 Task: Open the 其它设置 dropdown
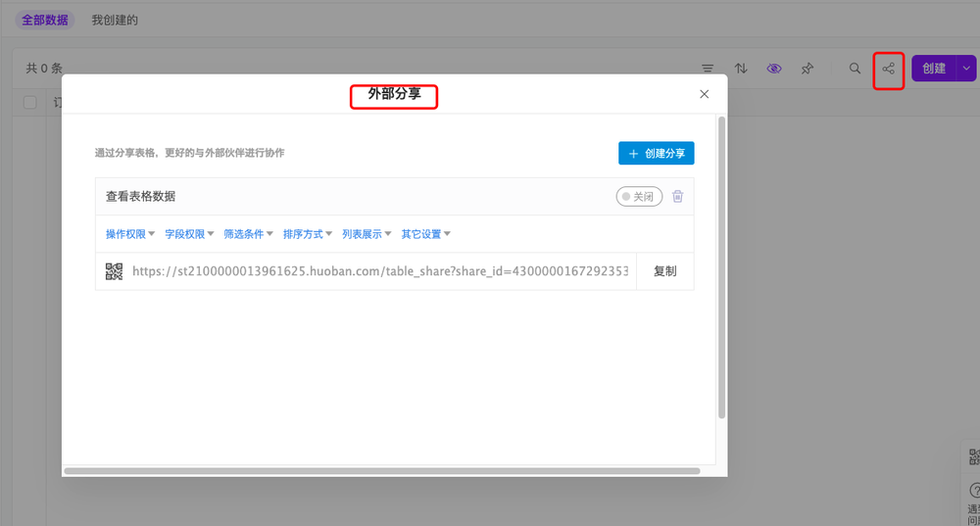pyautogui.click(x=426, y=234)
